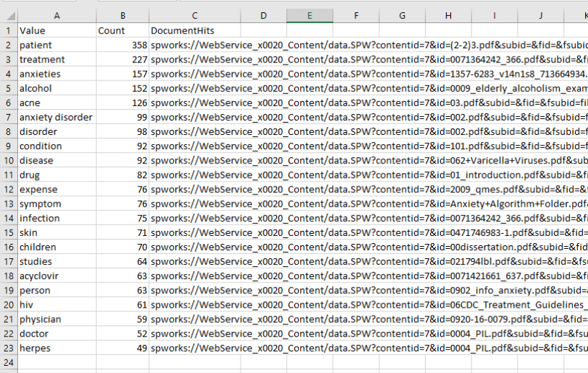This screenshot has height=373, width=588.
Task: Select column B header
Action: [x=123, y=16]
